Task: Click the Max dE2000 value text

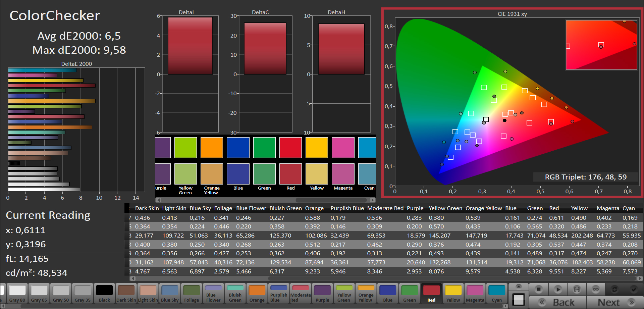Action: [79, 50]
